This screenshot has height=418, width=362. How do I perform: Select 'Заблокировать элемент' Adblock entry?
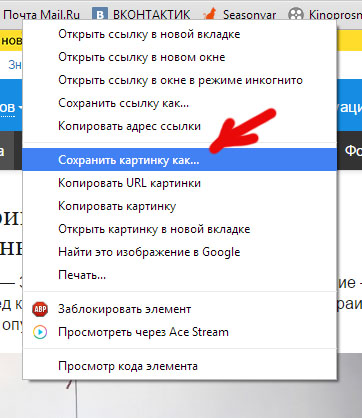click(x=180, y=309)
